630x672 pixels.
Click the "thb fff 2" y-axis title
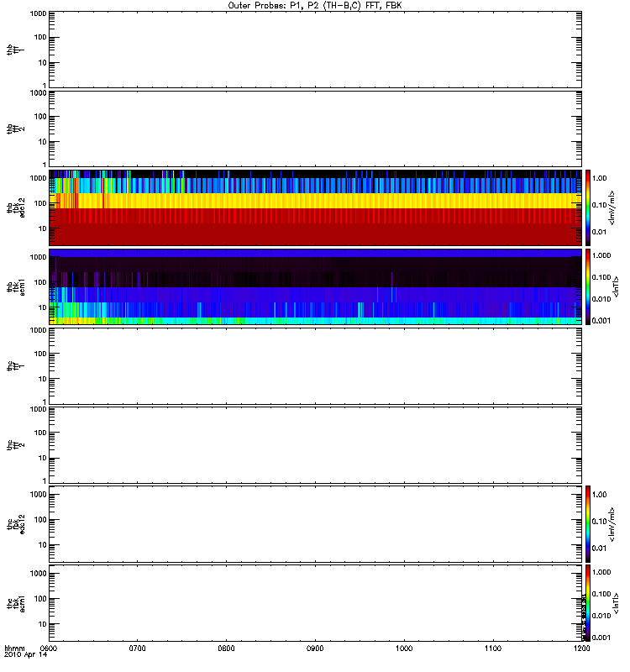point(16,129)
